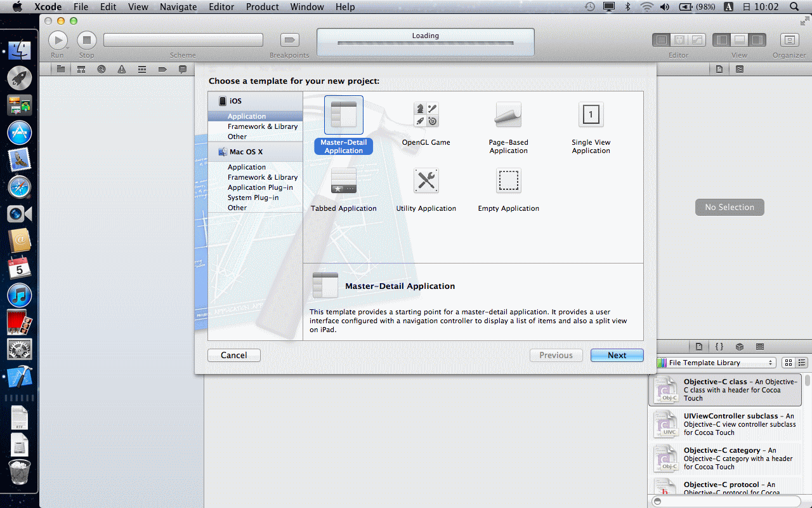The width and height of the screenshot is (812, 508).
Task: Open the Product menu
Action: coord(262,7)
